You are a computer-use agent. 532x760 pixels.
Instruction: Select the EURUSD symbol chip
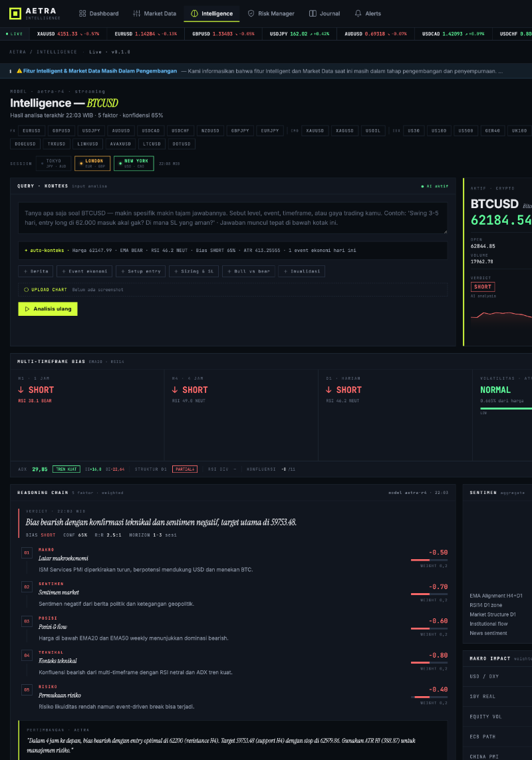[31, 131]
